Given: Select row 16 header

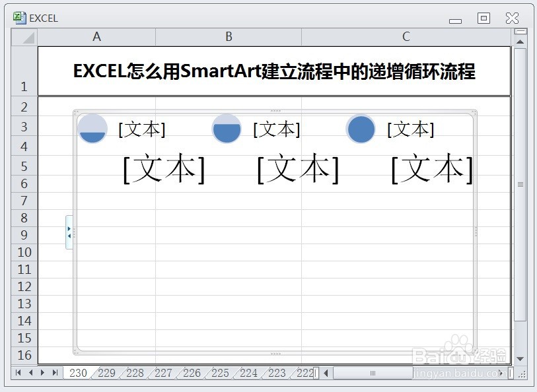Looking at the screenshot, I should [x=24, y=355].
